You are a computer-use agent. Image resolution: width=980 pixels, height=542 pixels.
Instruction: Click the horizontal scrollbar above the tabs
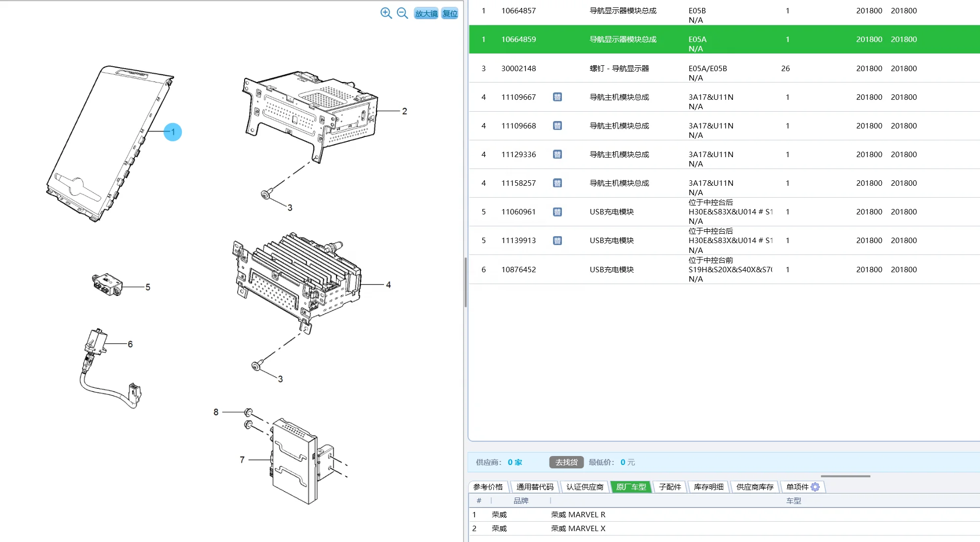pos(845,476)
